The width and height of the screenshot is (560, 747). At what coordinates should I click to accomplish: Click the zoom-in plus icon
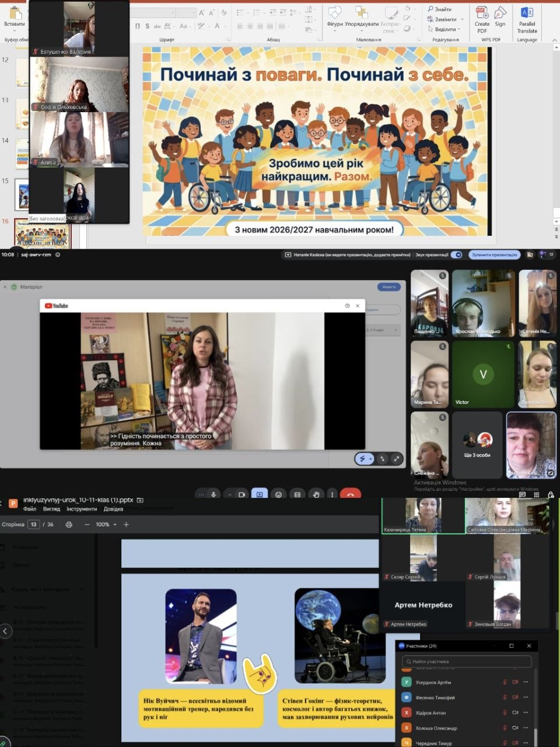pyautogui.click(x=126, y=525)
